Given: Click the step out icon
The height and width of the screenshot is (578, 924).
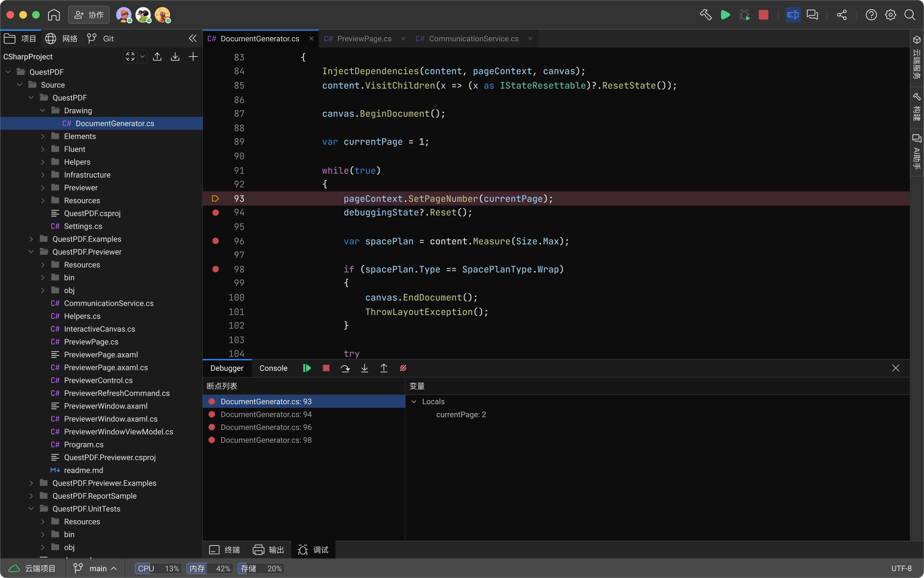Looking at the screenshot, I should [x=384, y=368].
